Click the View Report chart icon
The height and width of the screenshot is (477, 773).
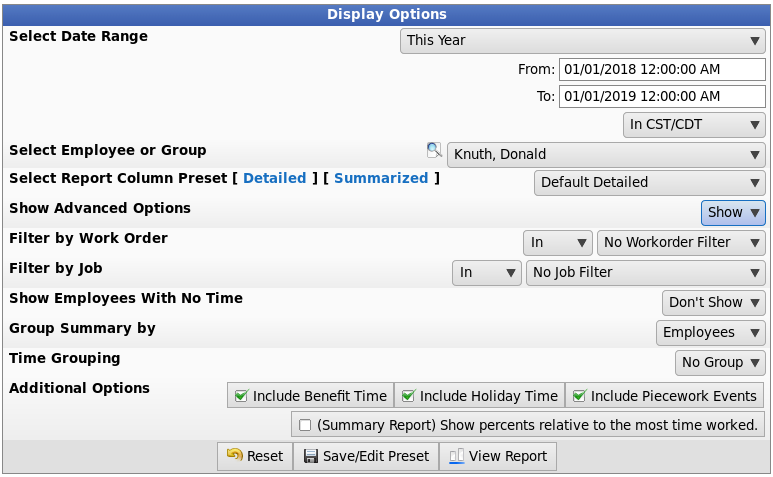click(x=457, y=456)
